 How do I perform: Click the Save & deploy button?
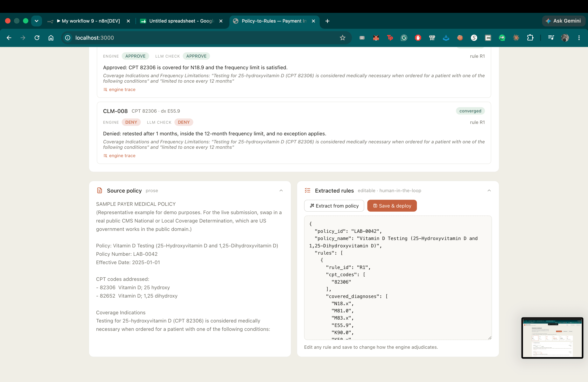coord(392,206)
